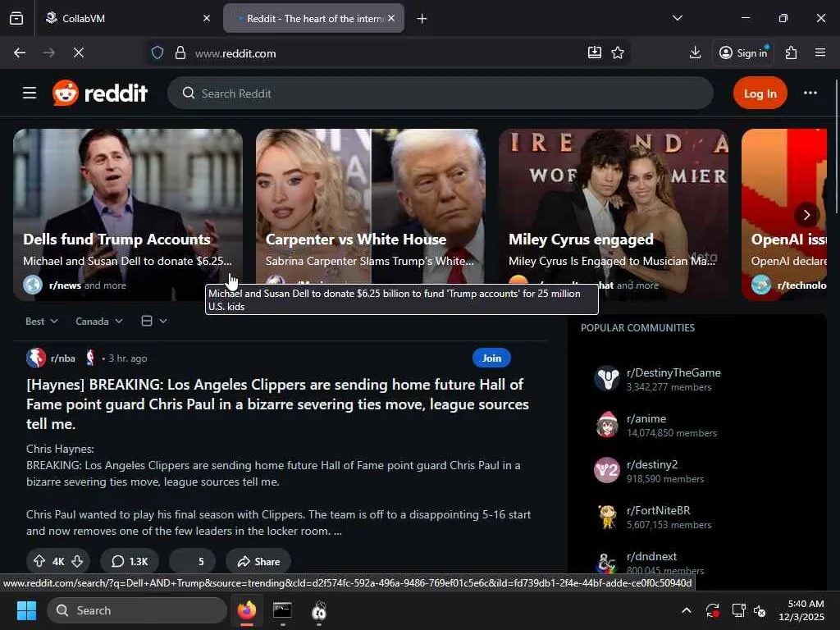Open Reddit more options ellipsis
Viewport: 840px width, 630px height.
pyautogui.click(x=810, y=94)
